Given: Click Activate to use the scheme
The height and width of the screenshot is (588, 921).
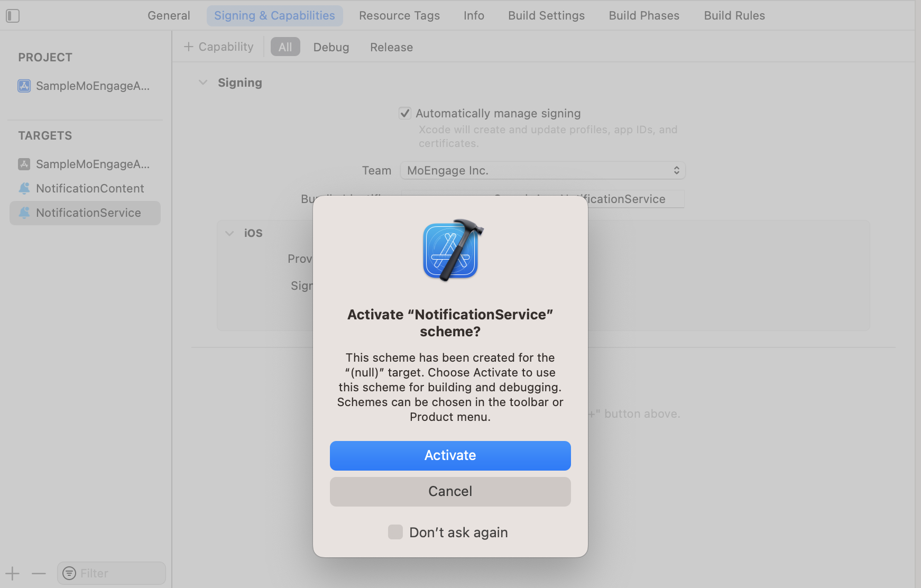Looking at the screenshot, I should pyautogui.click(x=450, y=456).
